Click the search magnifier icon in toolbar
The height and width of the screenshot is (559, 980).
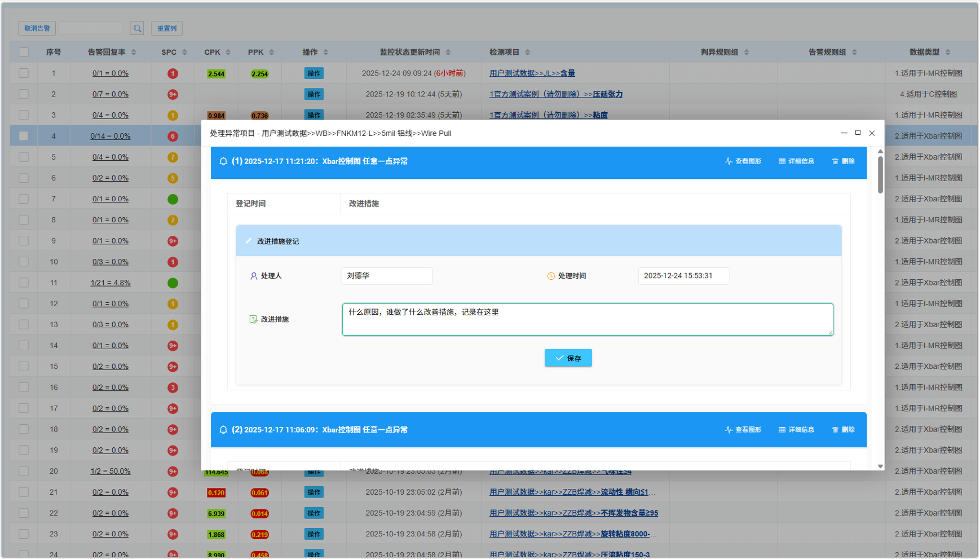click(x=137, y=28)
